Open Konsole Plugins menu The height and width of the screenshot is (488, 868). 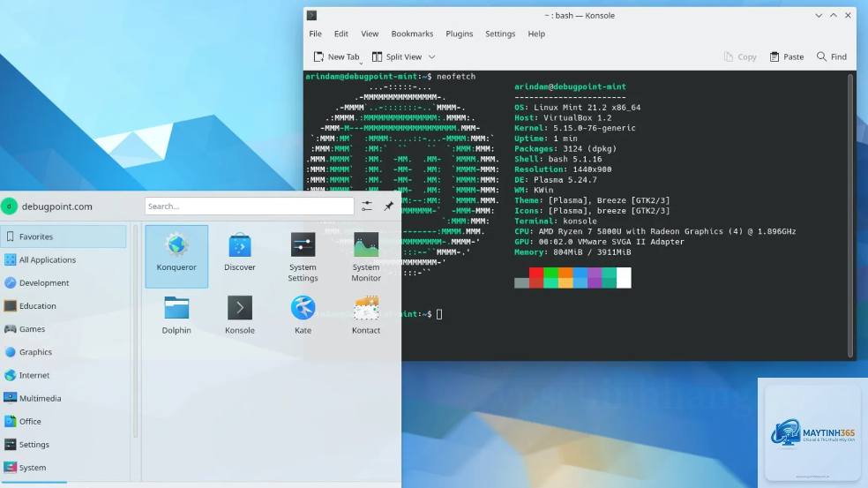(460, 34)
